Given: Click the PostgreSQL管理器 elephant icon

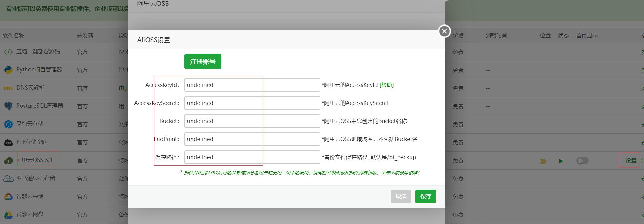Looking at the screenshot, I should (x=8, y=106).
